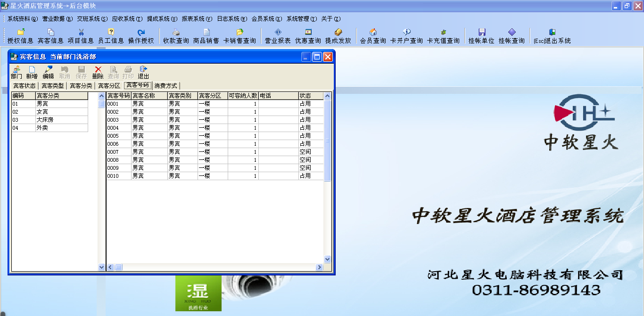Open 宾客信息 toolbar icon
The height and width of the screenshot is (316, 644).
tap(50, 36)
